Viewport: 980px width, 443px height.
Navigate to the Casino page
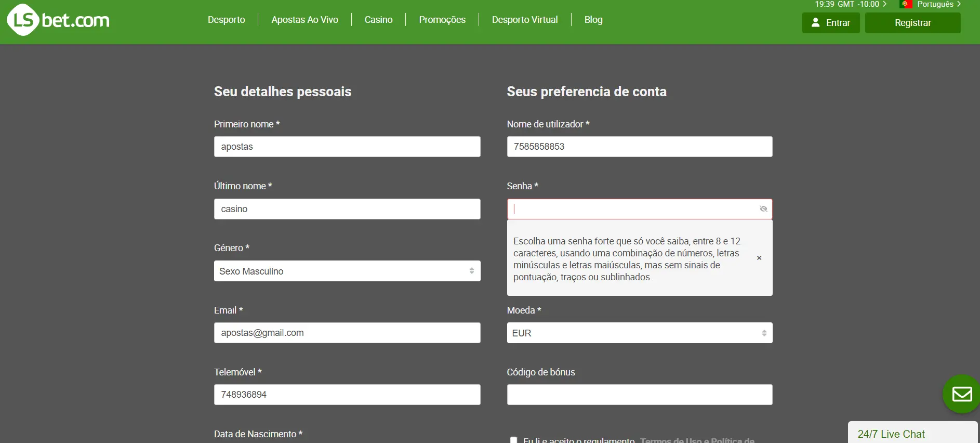(x=378, y=20)
